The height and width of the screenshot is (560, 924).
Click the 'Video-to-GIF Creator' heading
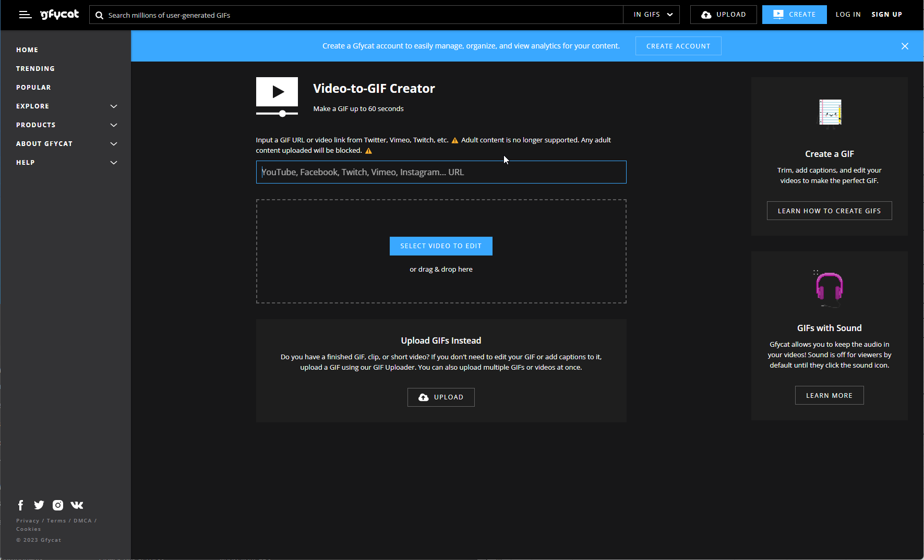click(x=374, y=89)
